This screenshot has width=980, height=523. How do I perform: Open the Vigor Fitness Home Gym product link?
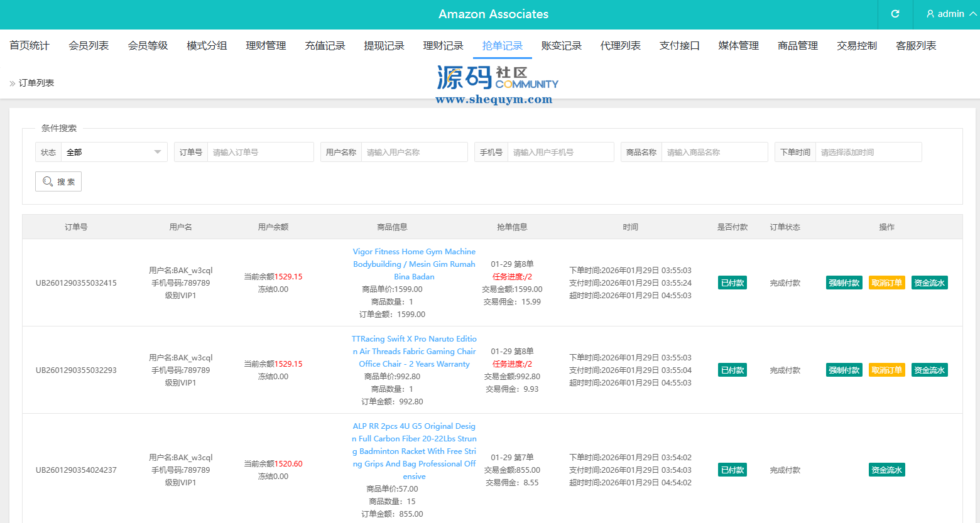(414, 264)
